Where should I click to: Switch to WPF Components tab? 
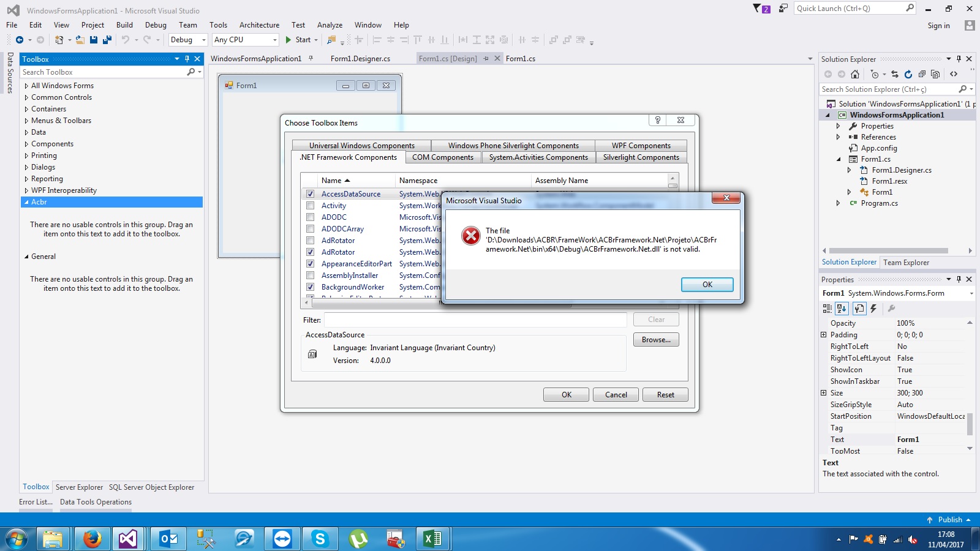tap(641, 146)
